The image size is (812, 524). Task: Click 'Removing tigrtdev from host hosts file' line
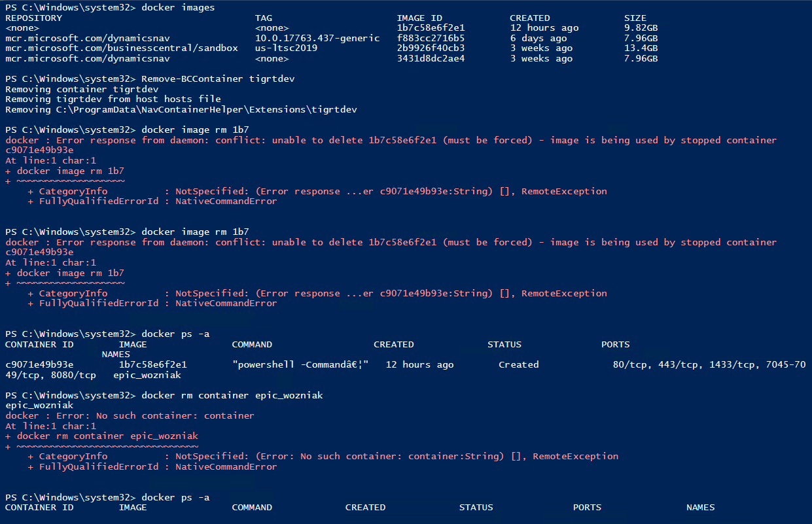coord(113,99)
